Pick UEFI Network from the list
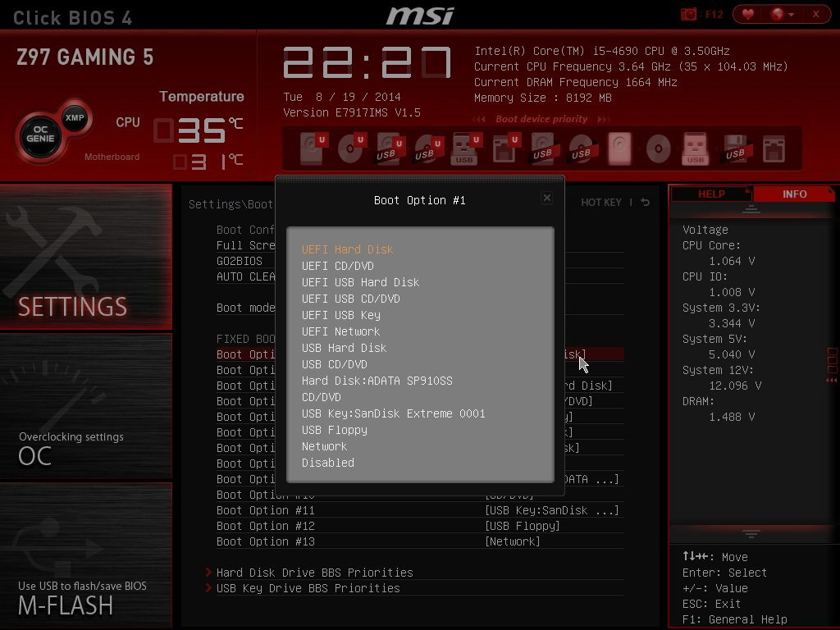840x630 pixels. 340,331
